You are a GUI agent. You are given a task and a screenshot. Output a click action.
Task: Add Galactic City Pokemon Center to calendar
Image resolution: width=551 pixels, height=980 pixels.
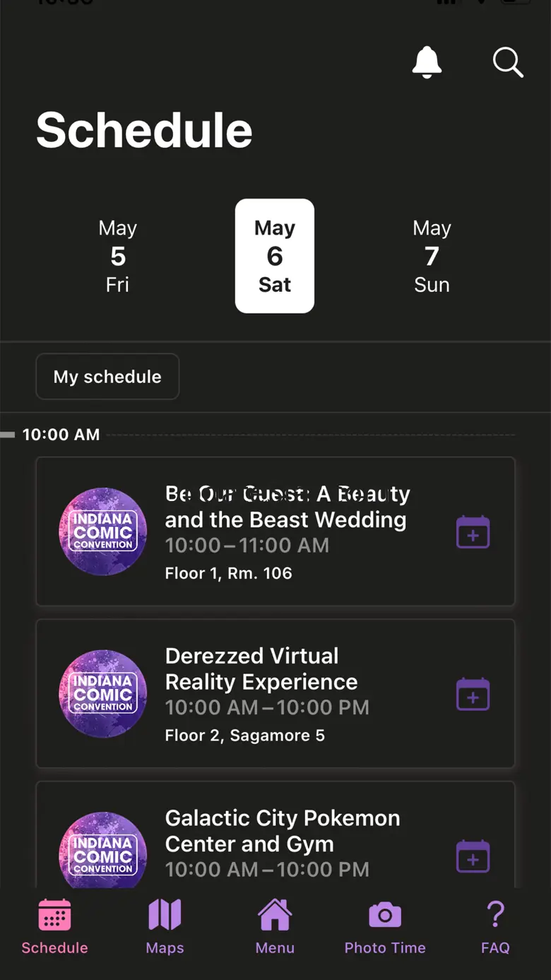473,856
